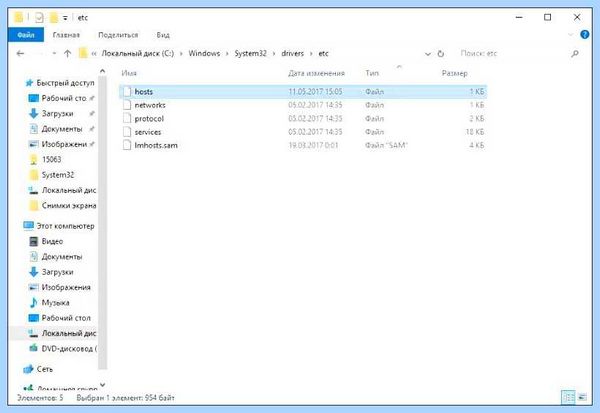The height and width of the screenshot is (413, 600).
Task: Click the services file icon
Action: pos(127,132)
